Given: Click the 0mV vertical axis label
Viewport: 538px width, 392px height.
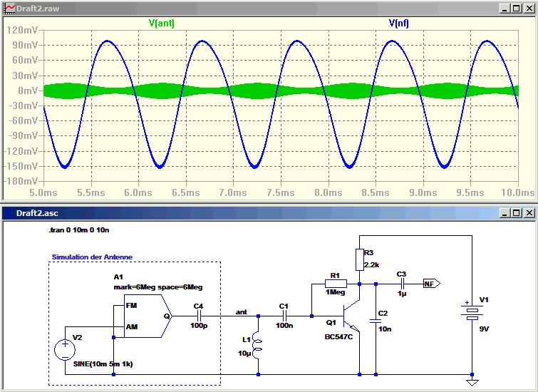Looking at the screenshot, I should [28, 91].
